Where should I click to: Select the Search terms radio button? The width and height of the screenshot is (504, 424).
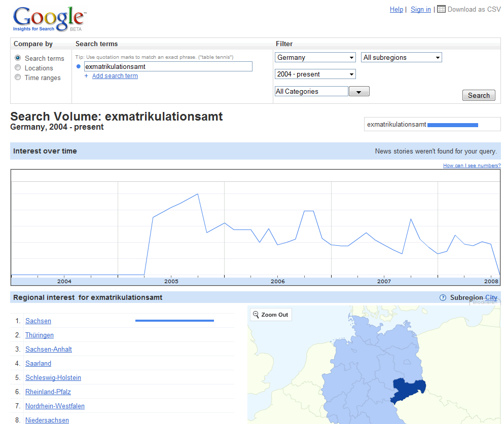pos(18,58)
